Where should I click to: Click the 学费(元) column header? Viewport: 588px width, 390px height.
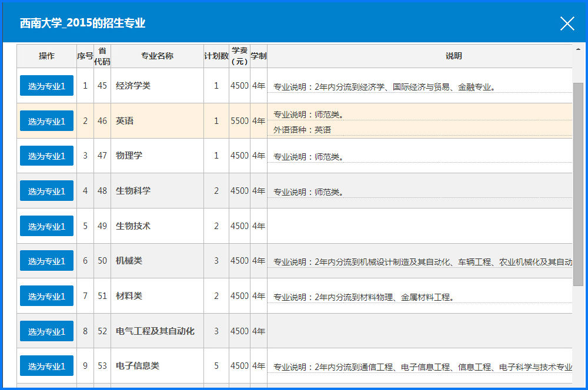[x=239, y=56]
